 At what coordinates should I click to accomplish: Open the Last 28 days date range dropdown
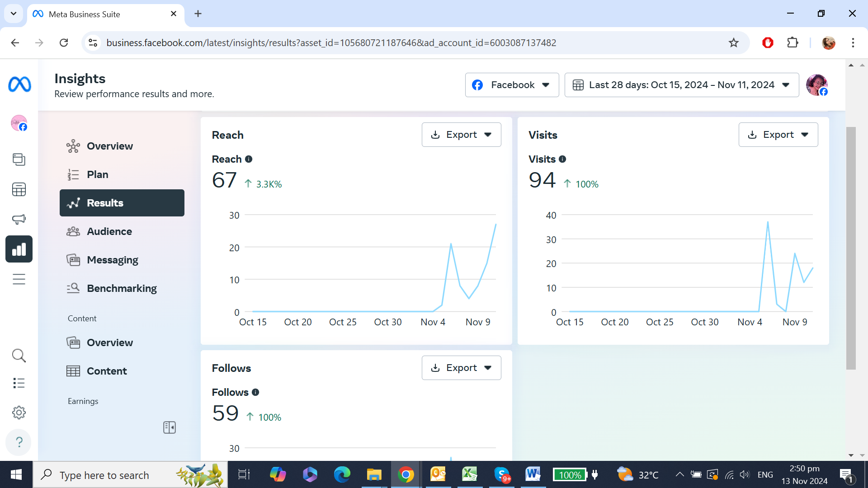(681, 85)
